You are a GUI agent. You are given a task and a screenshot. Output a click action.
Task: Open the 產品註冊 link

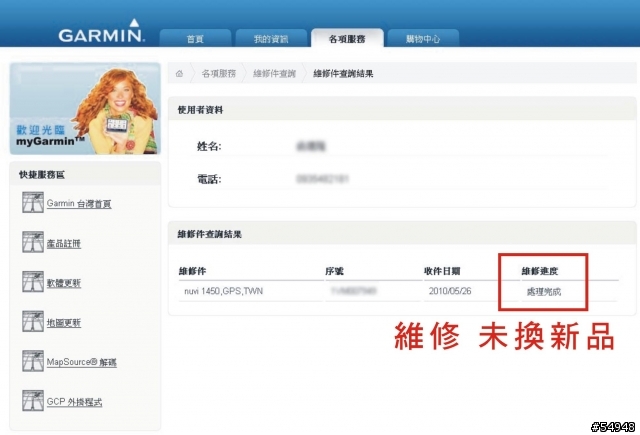pos(64,243)
